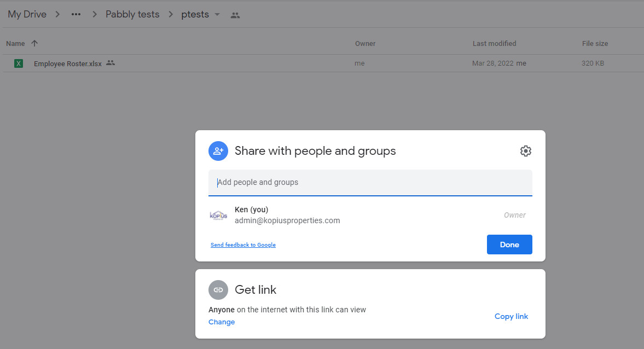644x349 pixels.
Task: Click Done button in share dialog
Action: tap(509, 245)
